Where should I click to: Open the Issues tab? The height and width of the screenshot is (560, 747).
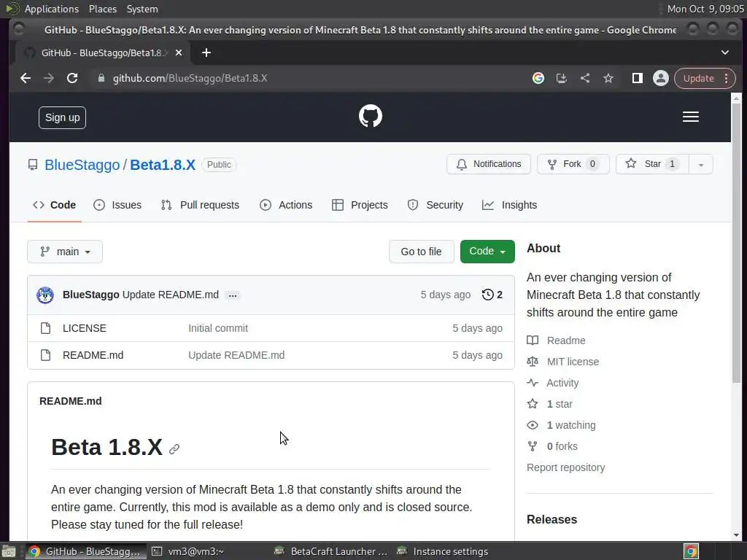[117, 205]
